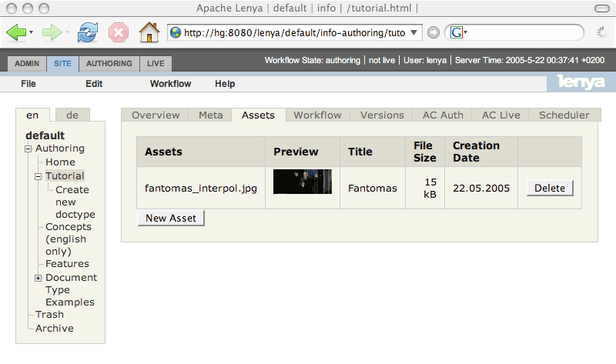Collapse the Tutorial tree node
Image resolution: width=616 pixels, height=364 pixels.
point(38,176)
